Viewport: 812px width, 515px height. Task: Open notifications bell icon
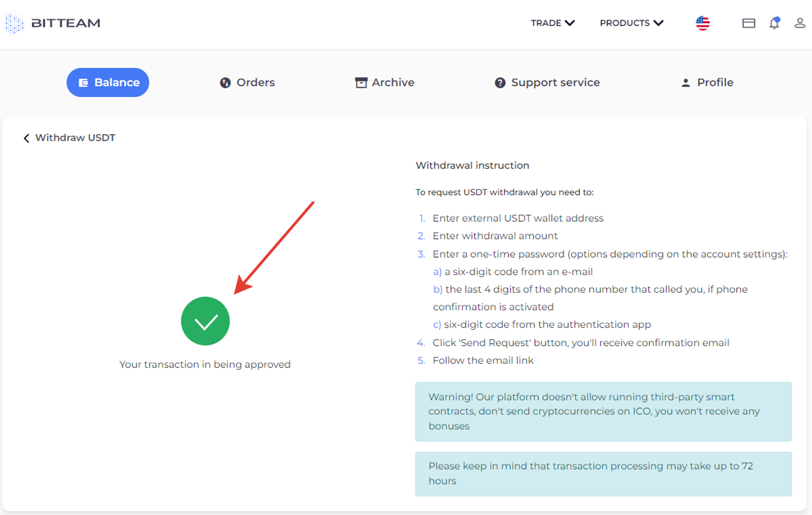(x=775, y=23)
